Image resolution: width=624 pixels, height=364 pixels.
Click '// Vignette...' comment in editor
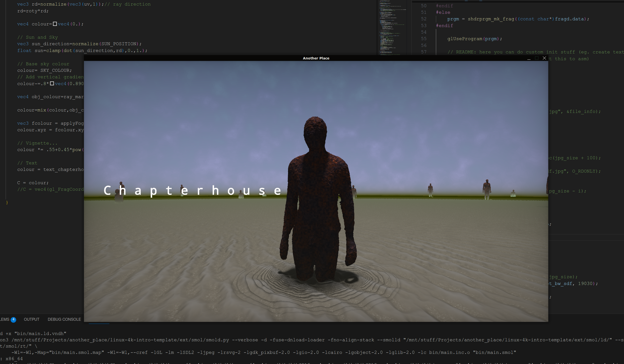pyautogui.click(x=37, y=143)
